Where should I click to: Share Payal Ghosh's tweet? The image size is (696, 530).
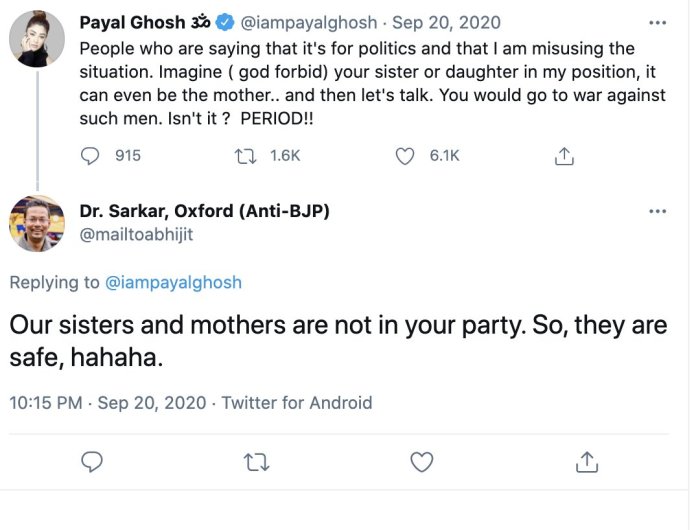(564, 156)
